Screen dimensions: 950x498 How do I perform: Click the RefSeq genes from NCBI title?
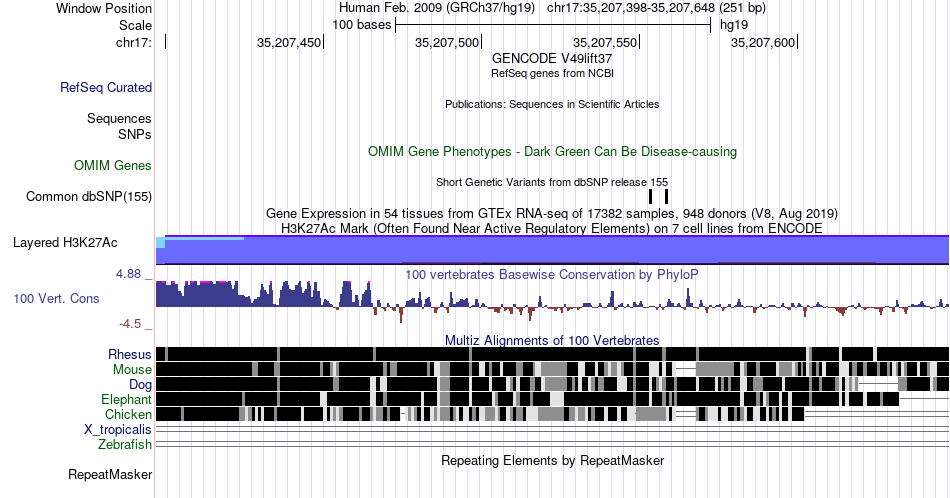(552, 73)
